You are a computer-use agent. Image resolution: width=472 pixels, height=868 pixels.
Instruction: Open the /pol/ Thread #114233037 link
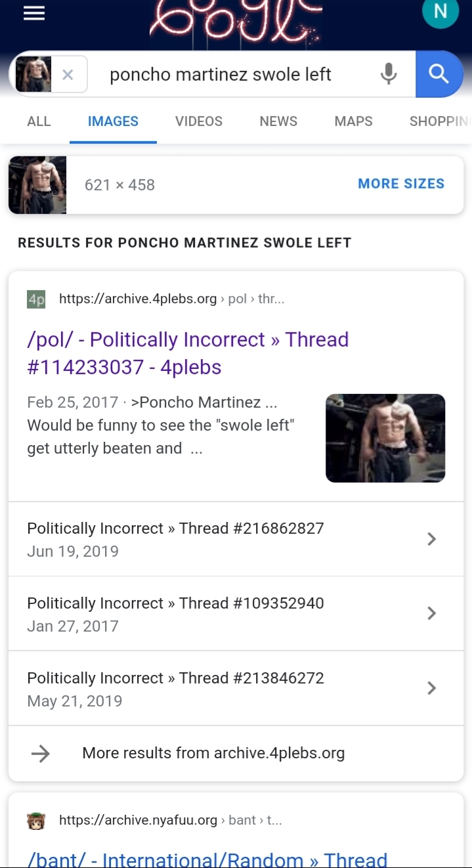coord(188,353)
